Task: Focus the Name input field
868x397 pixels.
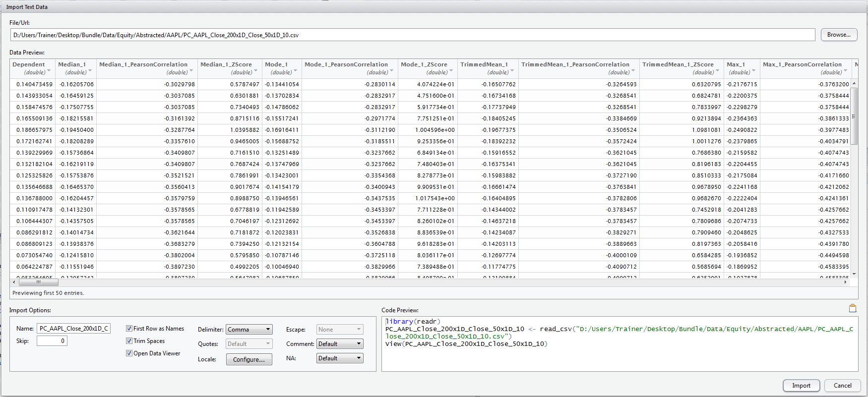Action: [x=73, y=328]
